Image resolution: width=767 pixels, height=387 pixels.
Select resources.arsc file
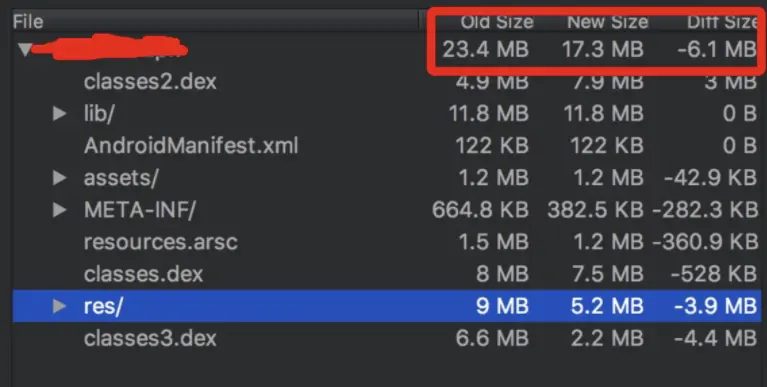(x=386, y=242)
